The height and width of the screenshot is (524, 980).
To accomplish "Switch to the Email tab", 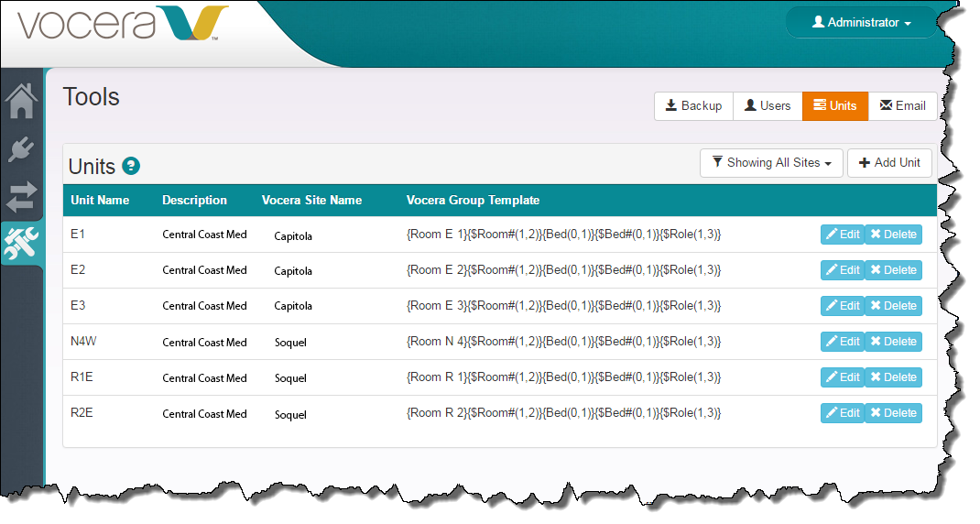I will pos(902,105).
